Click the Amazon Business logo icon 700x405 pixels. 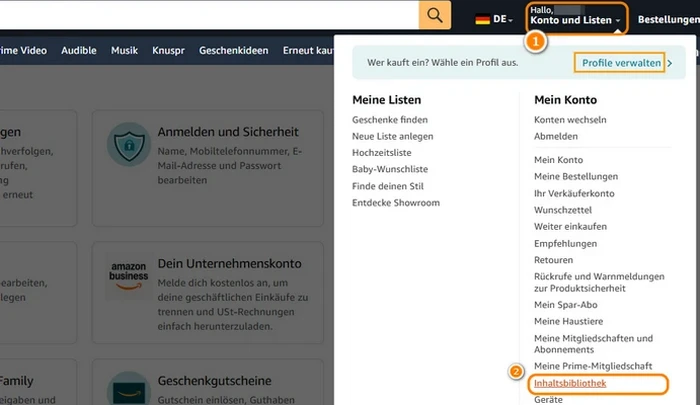point(129,276)
